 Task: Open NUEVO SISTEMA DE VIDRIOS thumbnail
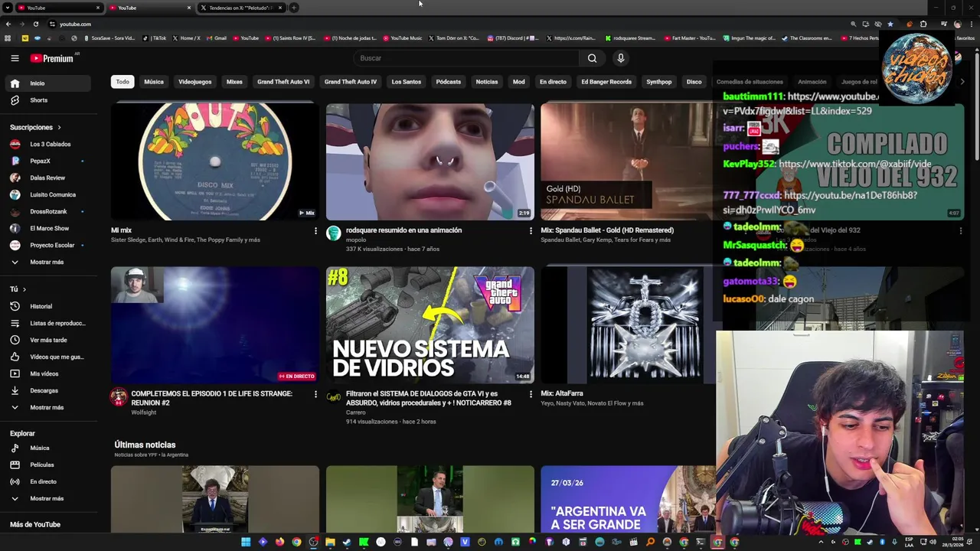pos(430,325)
